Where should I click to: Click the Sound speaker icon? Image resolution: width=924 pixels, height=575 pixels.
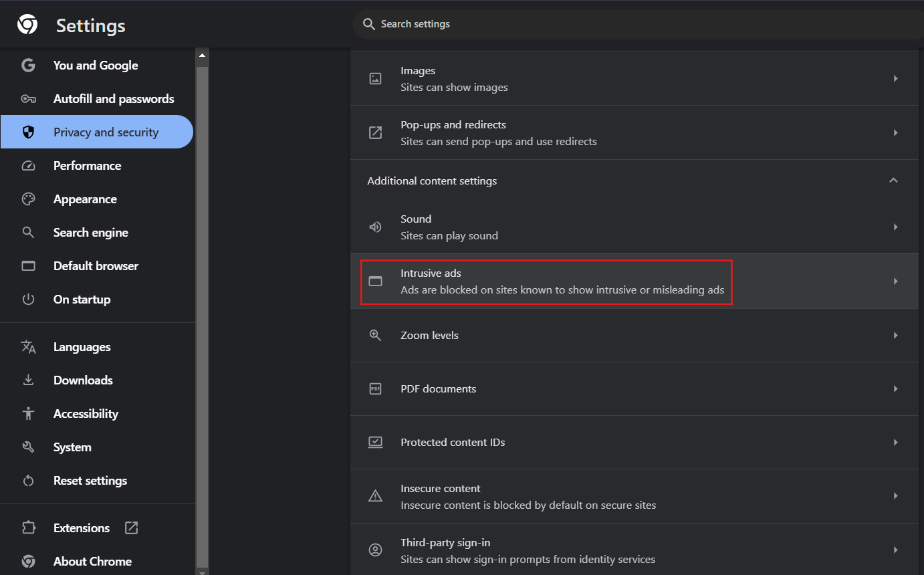[x=376, y=227]
